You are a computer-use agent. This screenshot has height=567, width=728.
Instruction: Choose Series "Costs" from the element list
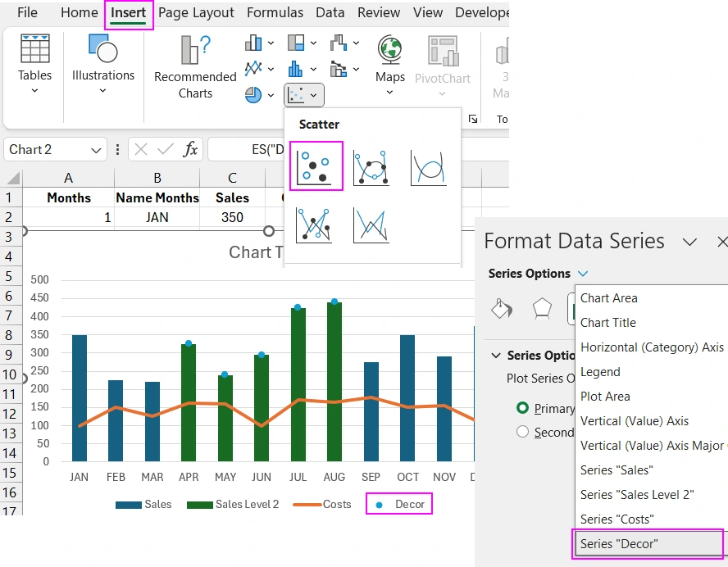(617, 519)
